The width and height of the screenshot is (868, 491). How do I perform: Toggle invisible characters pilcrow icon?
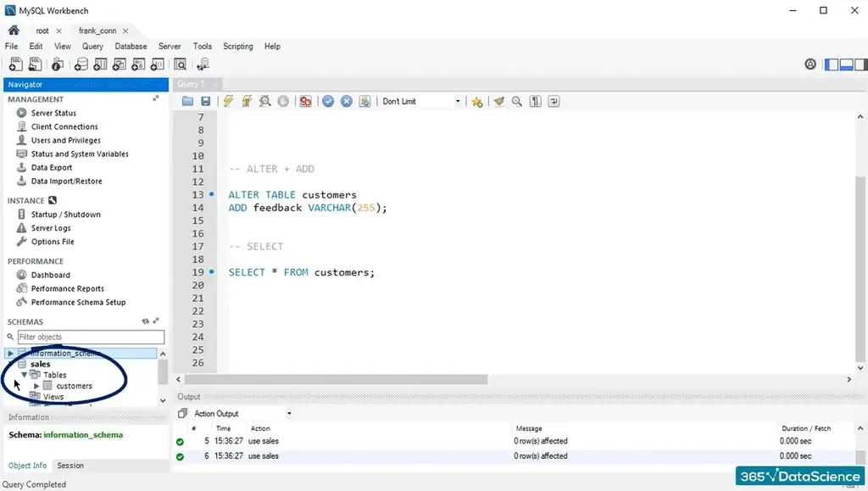pos(536,101)
